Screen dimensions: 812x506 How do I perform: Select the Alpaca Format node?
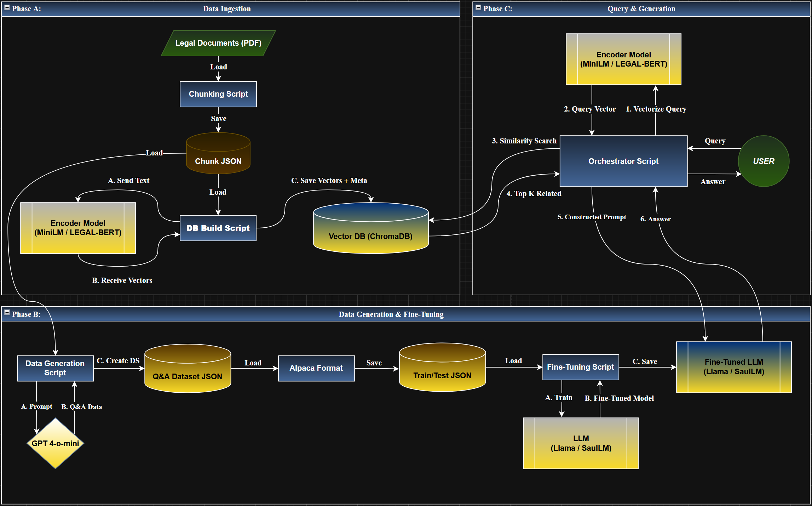tap(316, 368)
